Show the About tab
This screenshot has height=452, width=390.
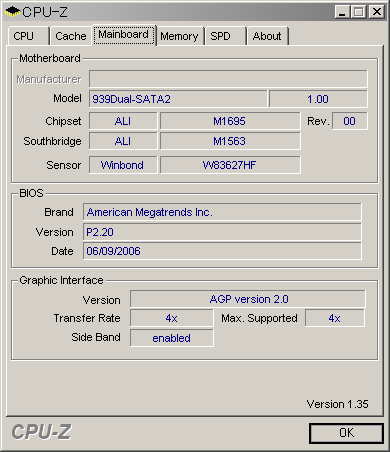click(x=267, y=36)
